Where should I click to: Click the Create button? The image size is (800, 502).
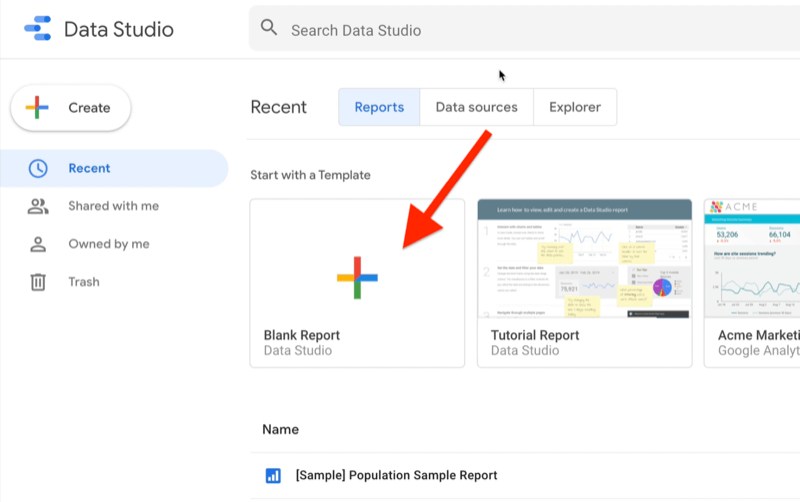pyautogui.click(x=70, y=108)
